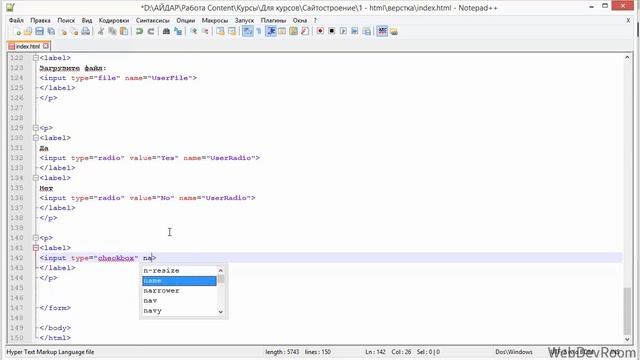Screen dimensions: 640x360
Task: Click the Redo toolbar icon
Action: click(x=151, y=31)
